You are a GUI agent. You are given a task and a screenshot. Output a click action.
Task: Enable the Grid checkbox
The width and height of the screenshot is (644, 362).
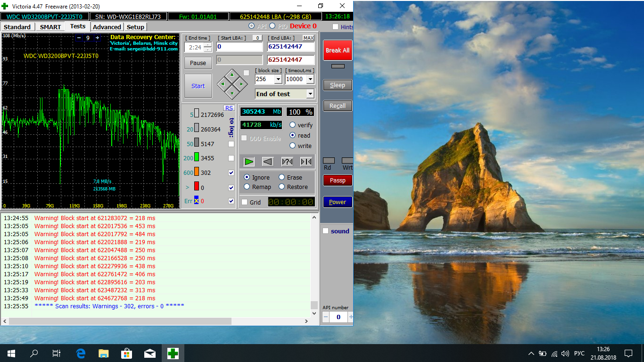[x=244, y=202]
